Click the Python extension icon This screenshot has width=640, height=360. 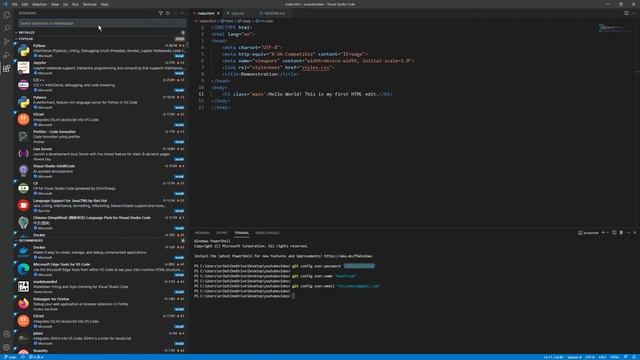tap(24, 50)
